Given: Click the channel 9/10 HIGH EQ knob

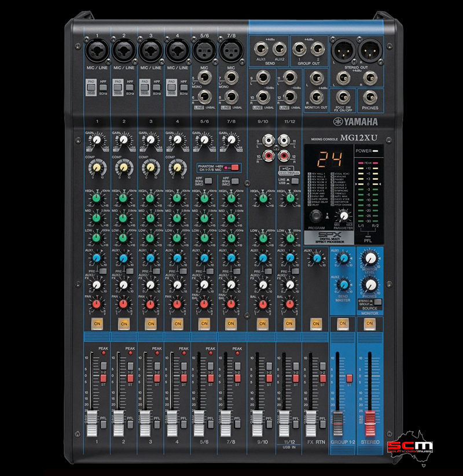Looking at the screenshot, I should (x=263, y=198).
